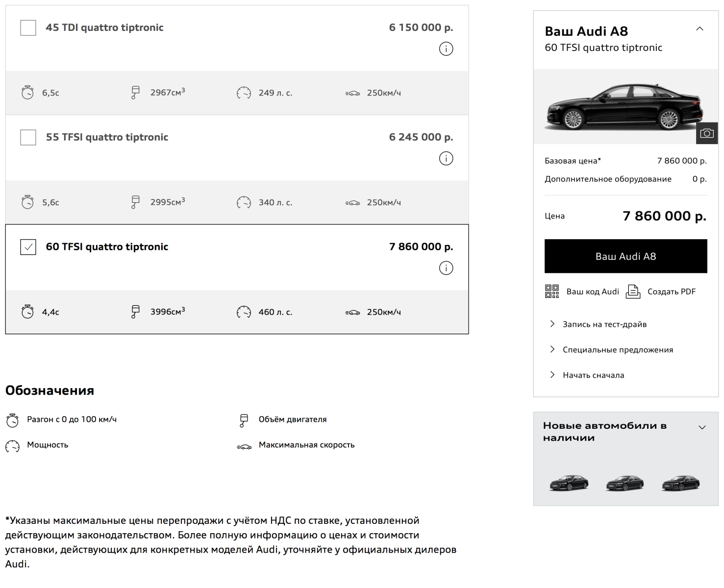Click price 7 860 000 р. in engine list

(x=421, y=247)
